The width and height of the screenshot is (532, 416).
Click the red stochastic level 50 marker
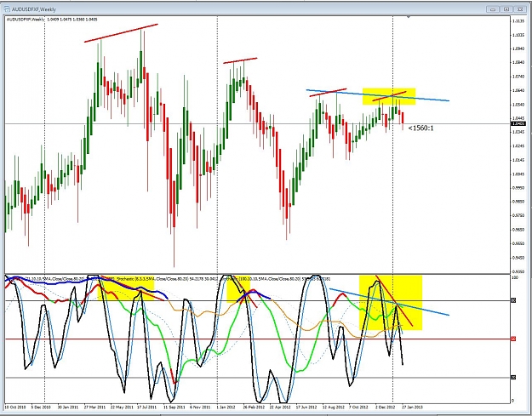[513, 339]
